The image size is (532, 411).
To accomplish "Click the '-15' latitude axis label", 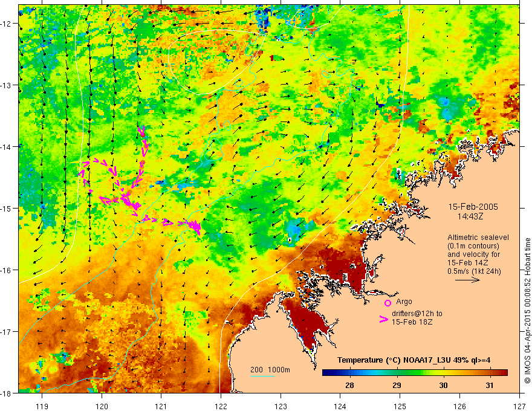I will tap(7, 208).
